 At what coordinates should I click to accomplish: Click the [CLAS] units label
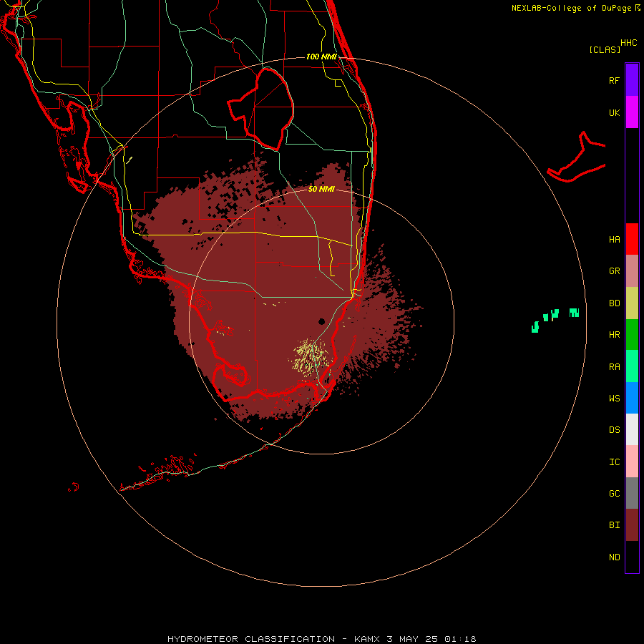605,49
